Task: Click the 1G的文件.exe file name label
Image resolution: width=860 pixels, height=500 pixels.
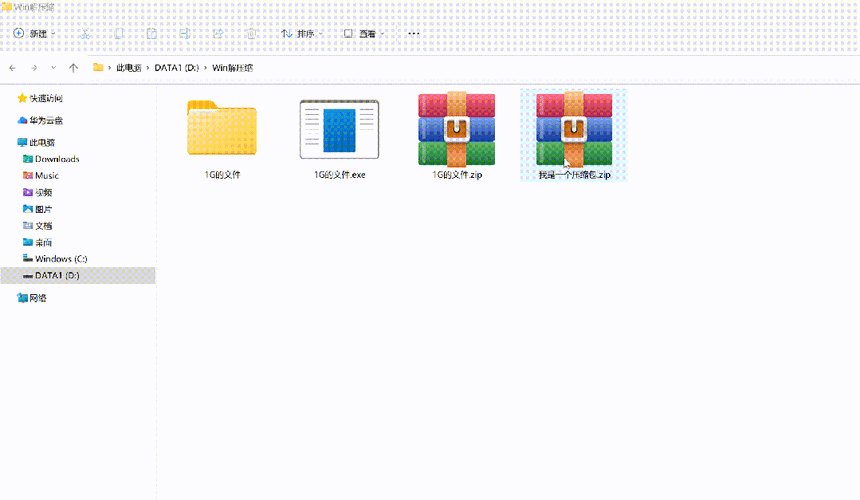Action: (x=340, y=175)
